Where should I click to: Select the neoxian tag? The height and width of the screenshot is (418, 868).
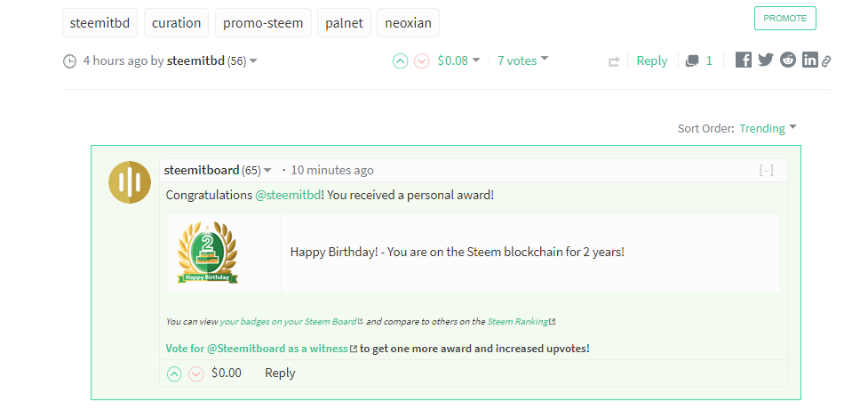point(408,23)
